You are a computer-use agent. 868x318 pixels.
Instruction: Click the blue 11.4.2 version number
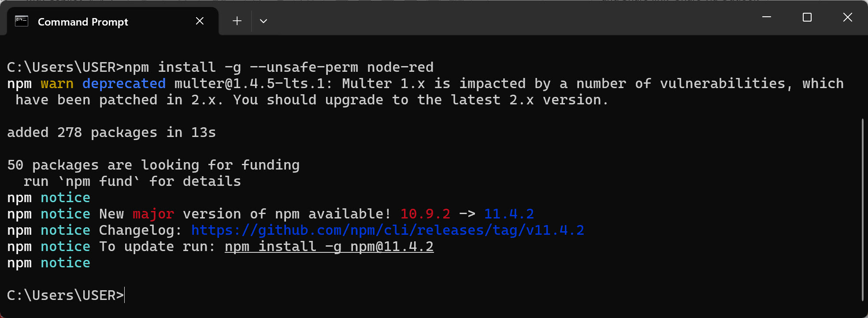(509, 214)
